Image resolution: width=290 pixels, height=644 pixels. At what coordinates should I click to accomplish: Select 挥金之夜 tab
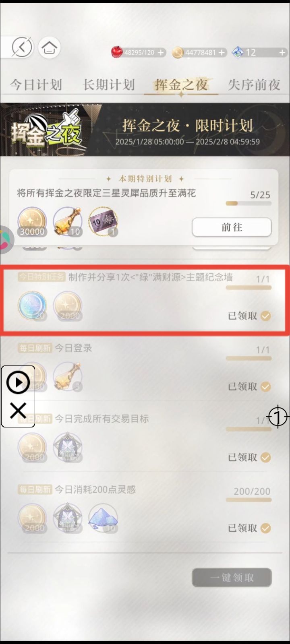pyautogui.click(x=181, y=85)
